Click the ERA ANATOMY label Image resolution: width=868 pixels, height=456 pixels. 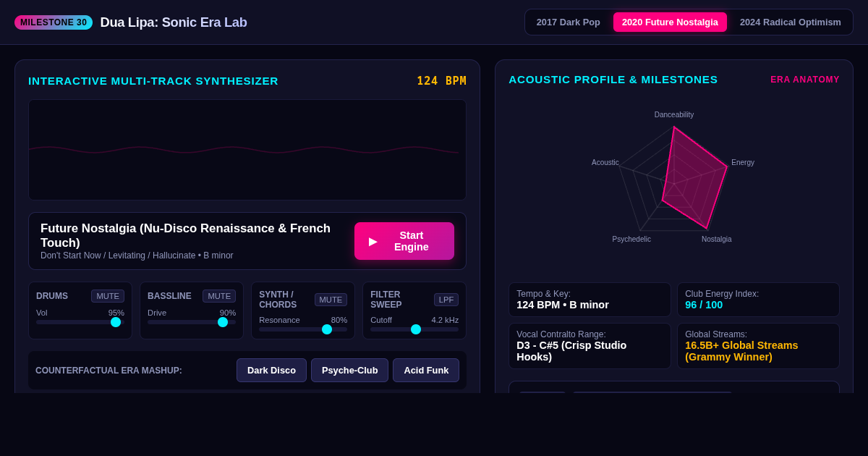pos(805,80)
